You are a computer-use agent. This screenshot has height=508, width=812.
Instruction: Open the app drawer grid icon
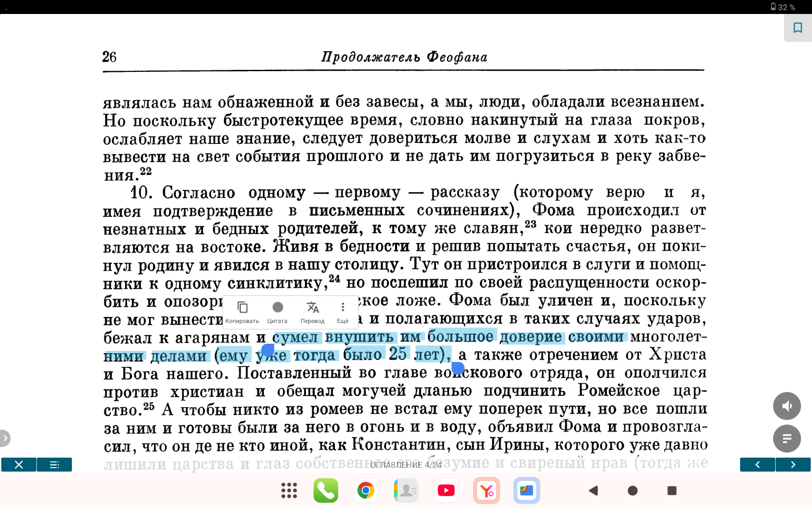point(289,491)
